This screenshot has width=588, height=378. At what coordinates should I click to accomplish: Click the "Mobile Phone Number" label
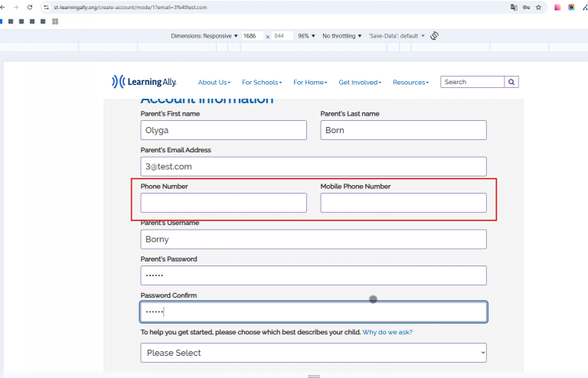[x=355, y=186]
